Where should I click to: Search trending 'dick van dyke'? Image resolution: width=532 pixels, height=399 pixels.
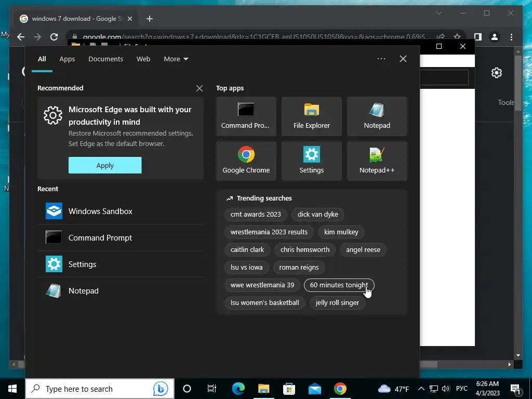click(x=318, y=215)
